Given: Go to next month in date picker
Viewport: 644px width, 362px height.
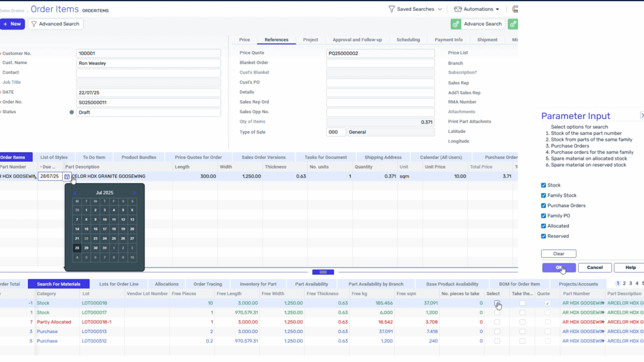Looking at the screenshot, I should 134,193.
